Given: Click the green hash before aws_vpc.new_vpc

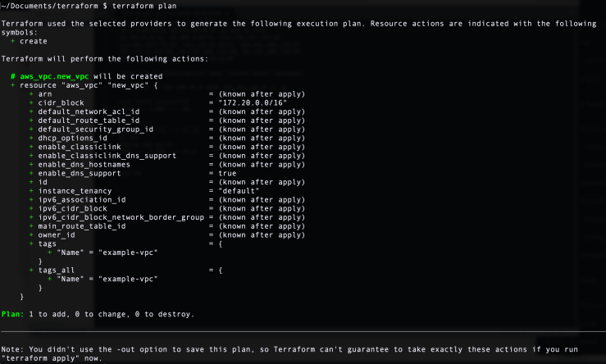Looking at the screenshot, I should pos(13,76).
